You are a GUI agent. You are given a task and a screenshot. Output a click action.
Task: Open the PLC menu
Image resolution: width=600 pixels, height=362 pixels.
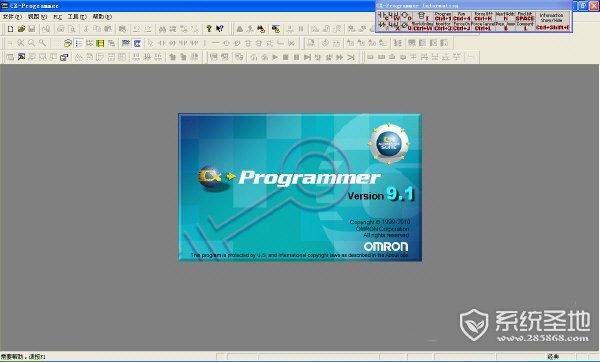click(x=57, y=17)
